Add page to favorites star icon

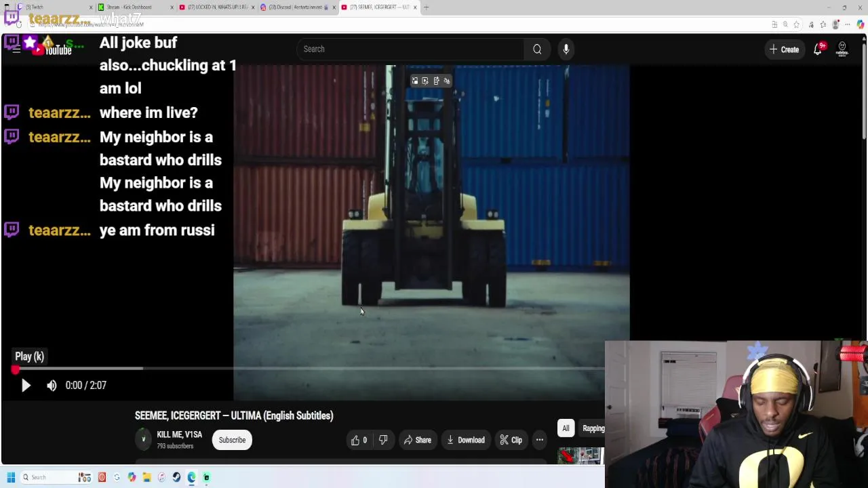pyautogui.click(x=796, y=24)
